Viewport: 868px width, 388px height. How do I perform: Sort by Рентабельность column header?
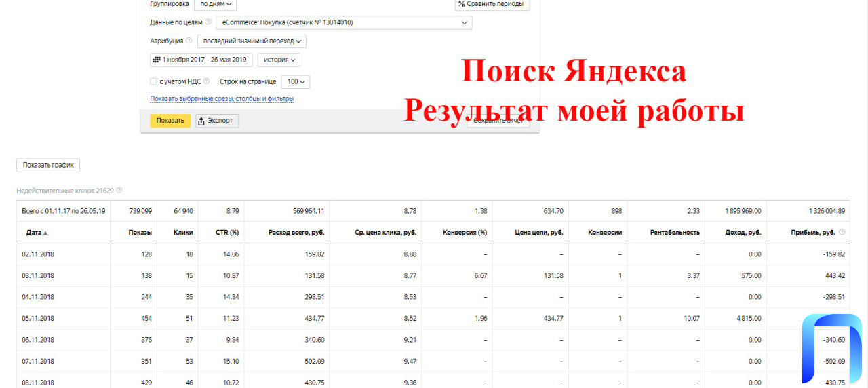[675, 232]
